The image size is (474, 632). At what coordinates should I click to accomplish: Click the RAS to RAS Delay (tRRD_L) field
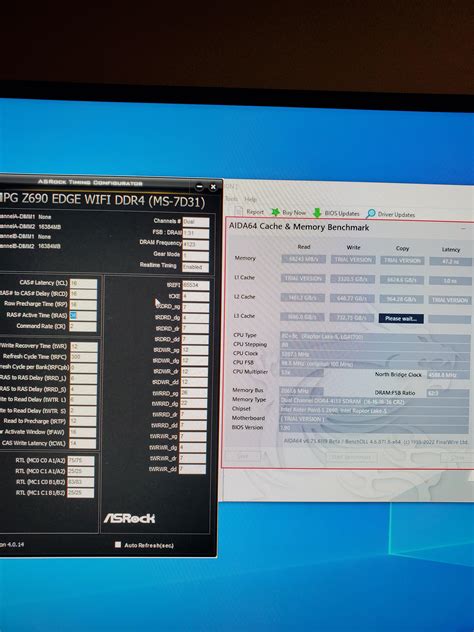click(83, 379)
